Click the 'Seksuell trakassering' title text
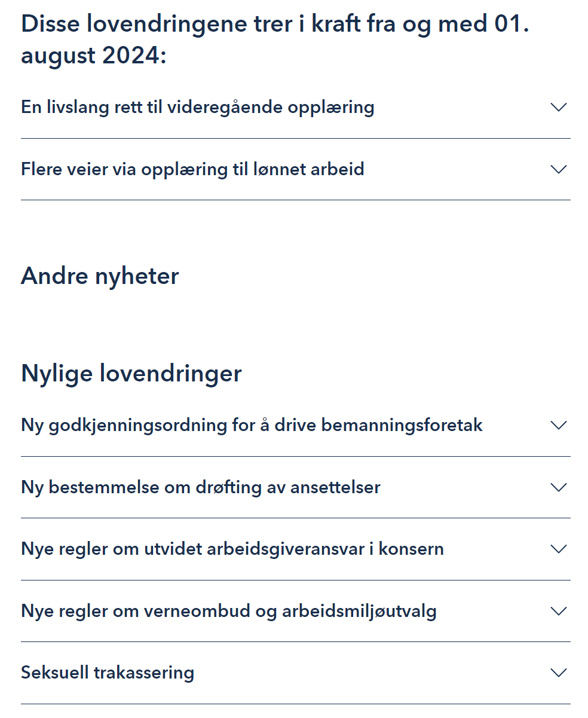This screenshot has height=718, width=588. (108, 673)
